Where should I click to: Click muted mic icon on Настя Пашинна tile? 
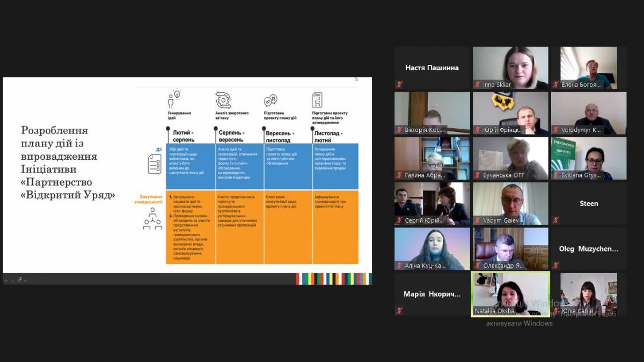pyautogui.click(x=399, y=84)
